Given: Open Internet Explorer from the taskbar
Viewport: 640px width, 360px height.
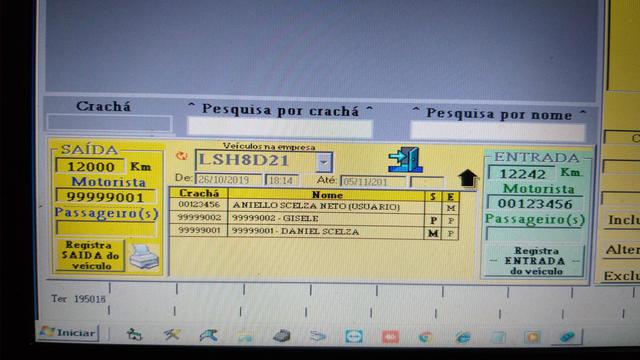Looking at the screenshot, I should (462, 337).
